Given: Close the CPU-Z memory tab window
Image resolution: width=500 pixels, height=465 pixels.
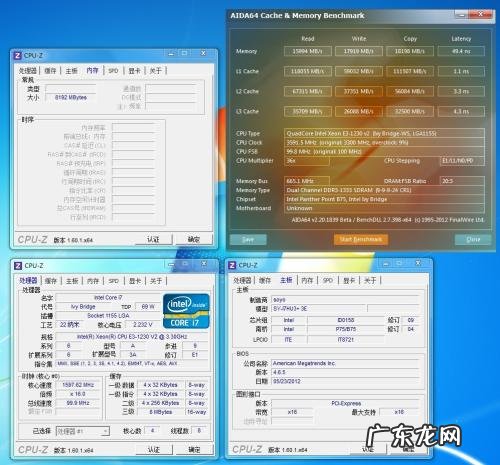Looking at the screenshot, I should pos(203,53).
